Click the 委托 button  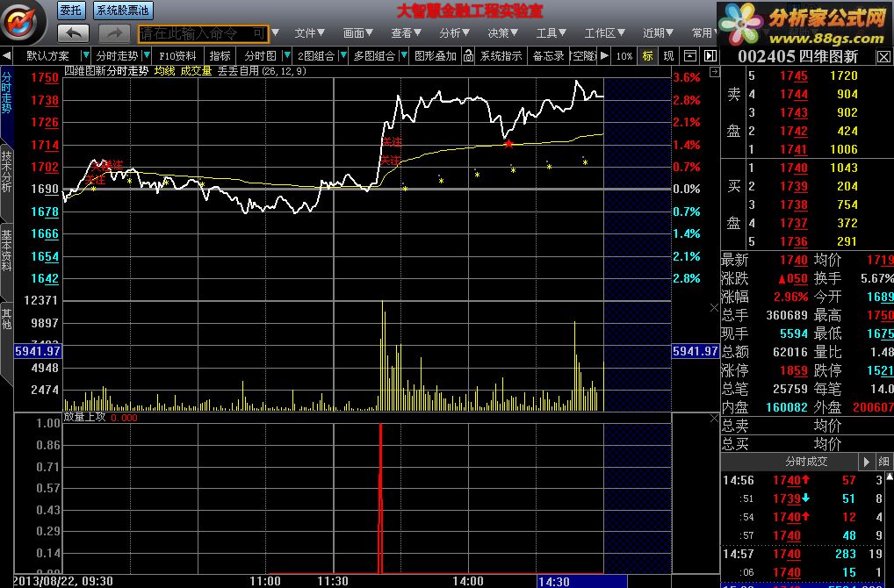click(71, 11)
